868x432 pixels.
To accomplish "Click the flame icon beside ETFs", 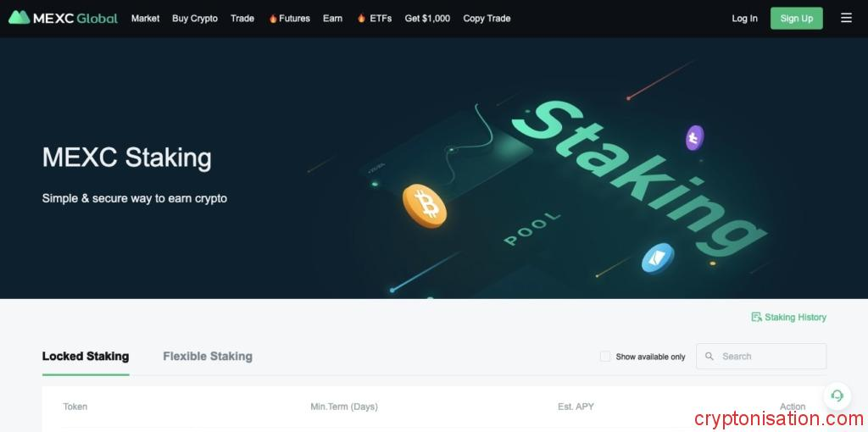I will click(x=361, y=19).
